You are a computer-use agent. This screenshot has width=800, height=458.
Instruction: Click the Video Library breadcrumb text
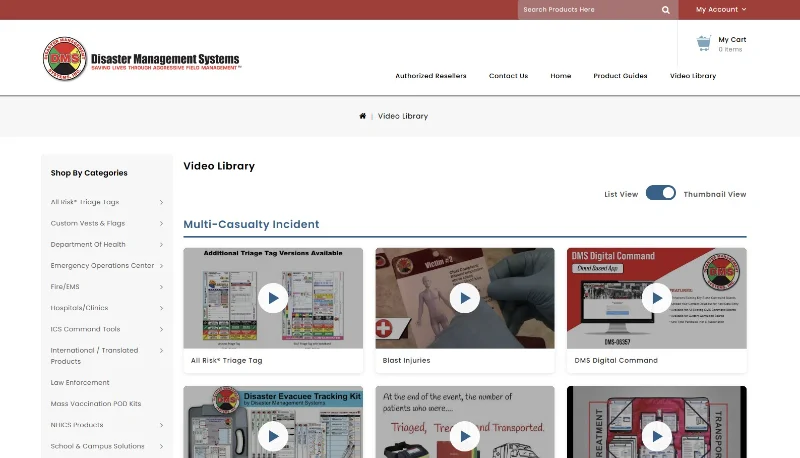click(403, 116)
